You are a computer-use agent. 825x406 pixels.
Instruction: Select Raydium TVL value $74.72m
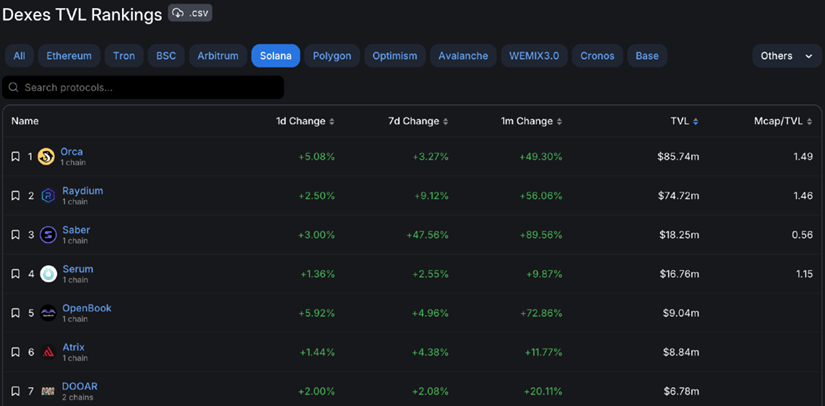pos(678,196)
